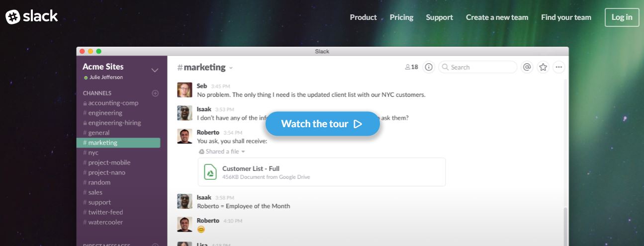Click the Slack logo in the header
This screenshot has height=246, width=644.
pos(32,17)
